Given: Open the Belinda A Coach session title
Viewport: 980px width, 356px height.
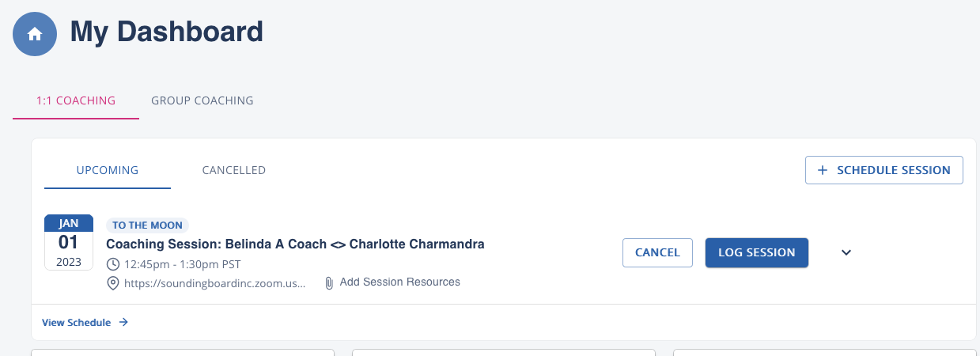Looking at the screenshot, I should tap(295, 244).
